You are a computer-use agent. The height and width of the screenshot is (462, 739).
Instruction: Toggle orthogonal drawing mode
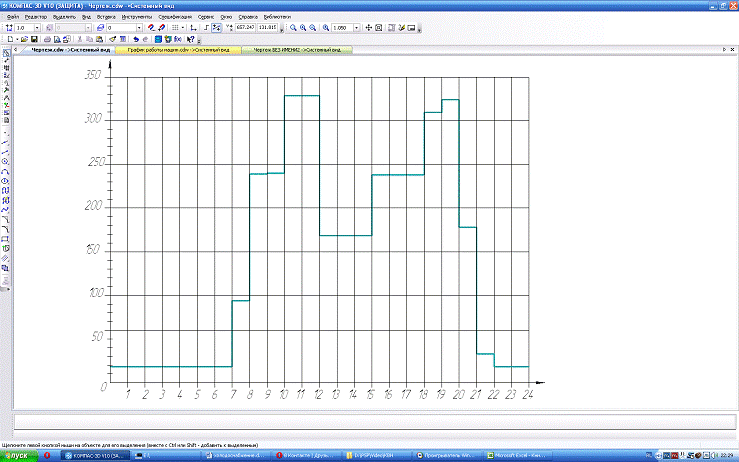click(x=206, y=27)
